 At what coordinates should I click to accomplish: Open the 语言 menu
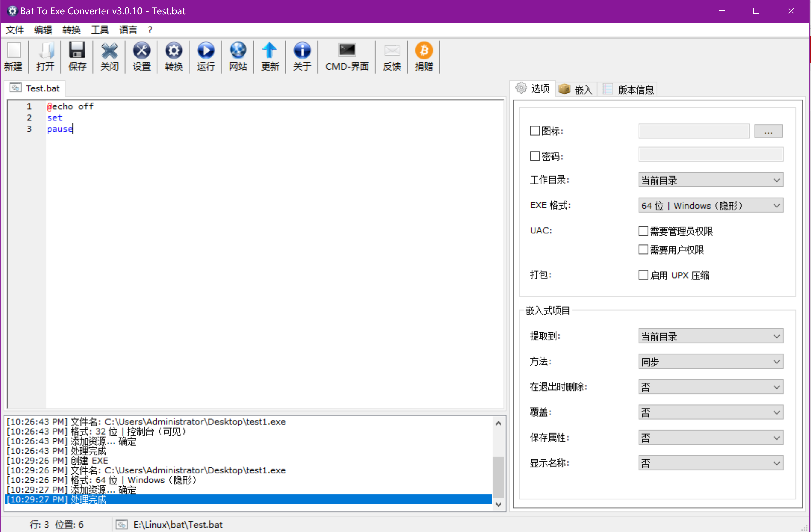point(128,30)
